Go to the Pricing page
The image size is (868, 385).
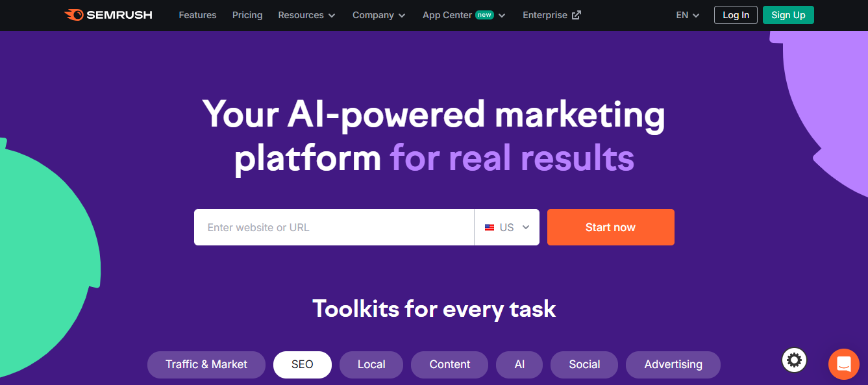click(247, 15)
